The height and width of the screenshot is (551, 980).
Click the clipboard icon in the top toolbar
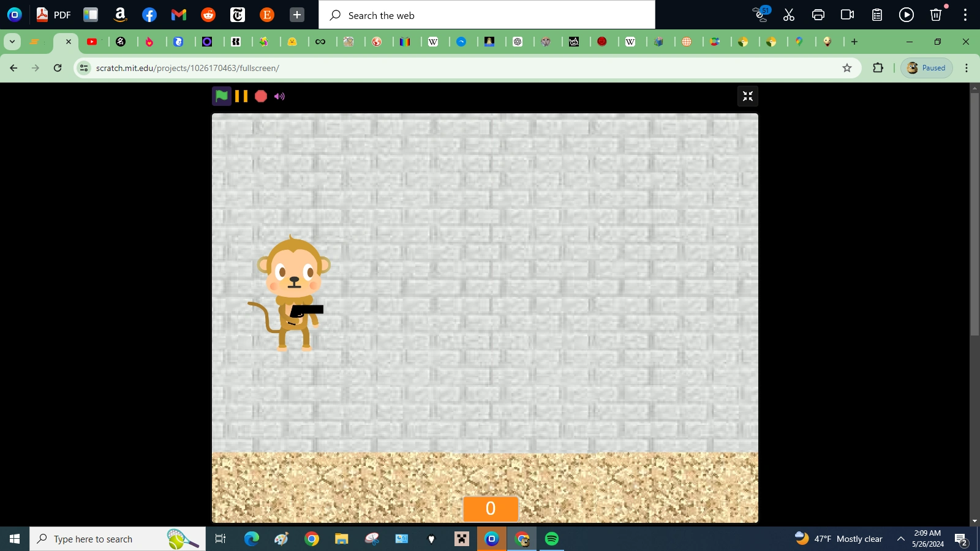(876, 15)
